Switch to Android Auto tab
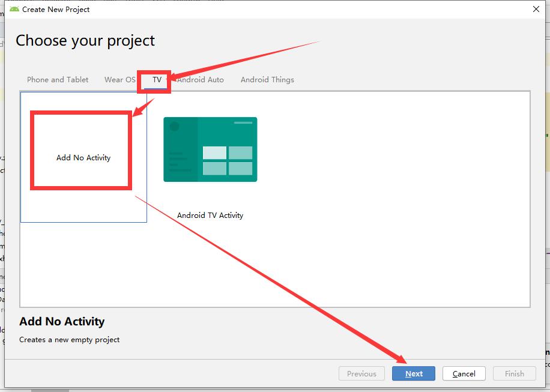The height and width of the screenshot is (392, 550). point(201,80)
